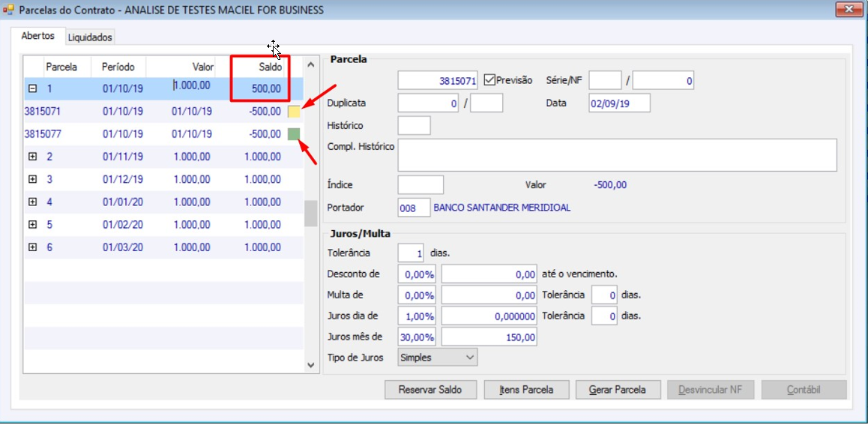Click period 01/01/20 in parcela 4 row
The image size is (868, 425).
pos(123,202)
